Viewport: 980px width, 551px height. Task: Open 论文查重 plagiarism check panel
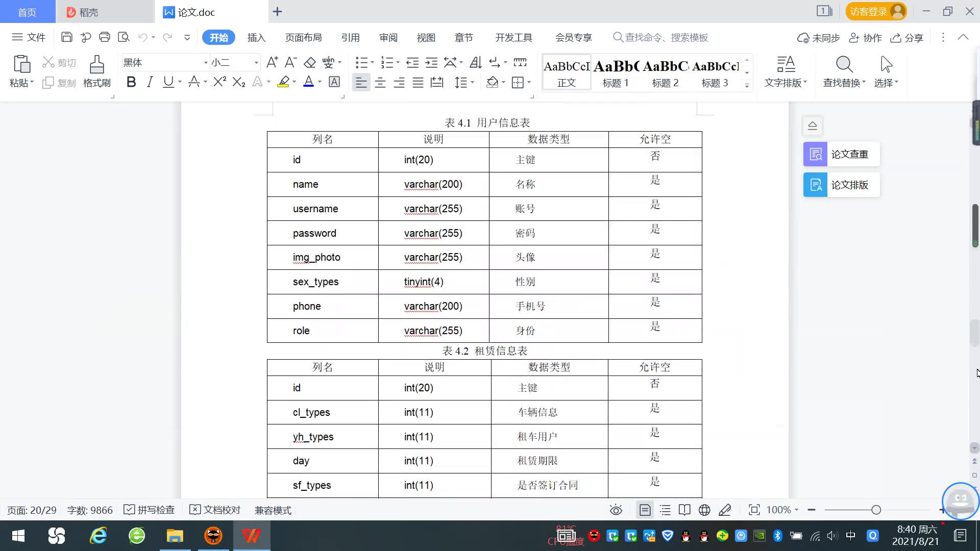pyautogui.click(x=842, y=154)
